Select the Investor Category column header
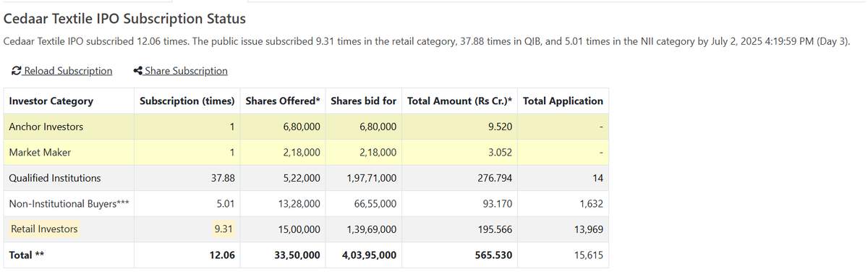This screenshot has height=272, width=868. pyautogui.click(x=51, y=101)
